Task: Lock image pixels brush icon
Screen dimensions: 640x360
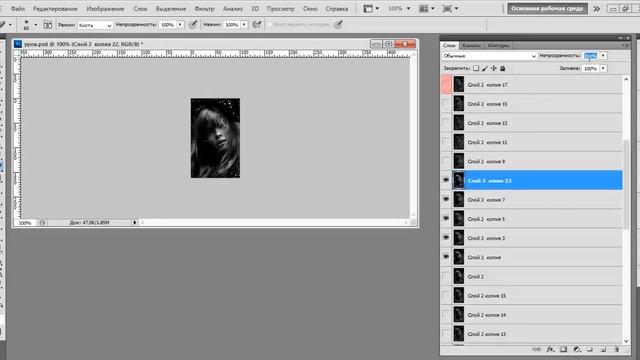Action: tap(485, 69)
